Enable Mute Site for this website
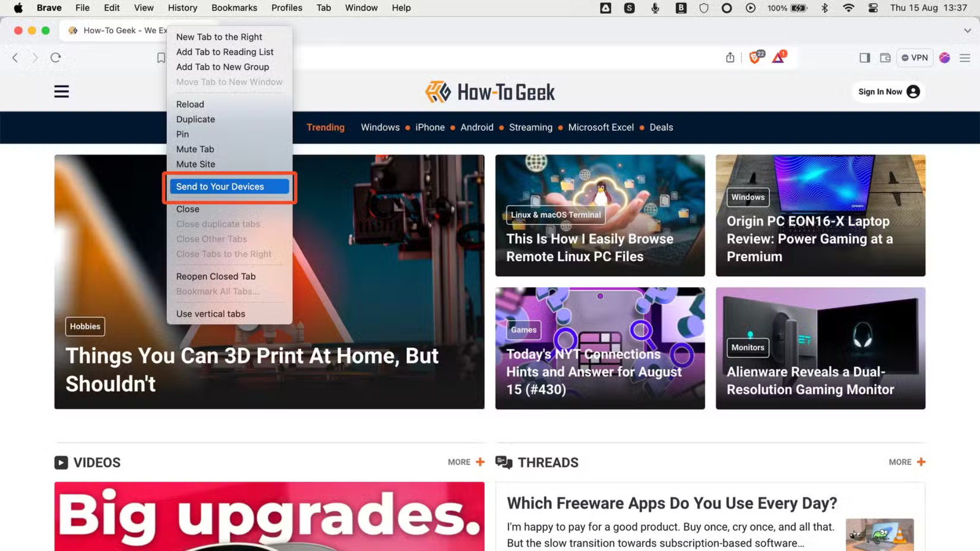 [195, 164]
